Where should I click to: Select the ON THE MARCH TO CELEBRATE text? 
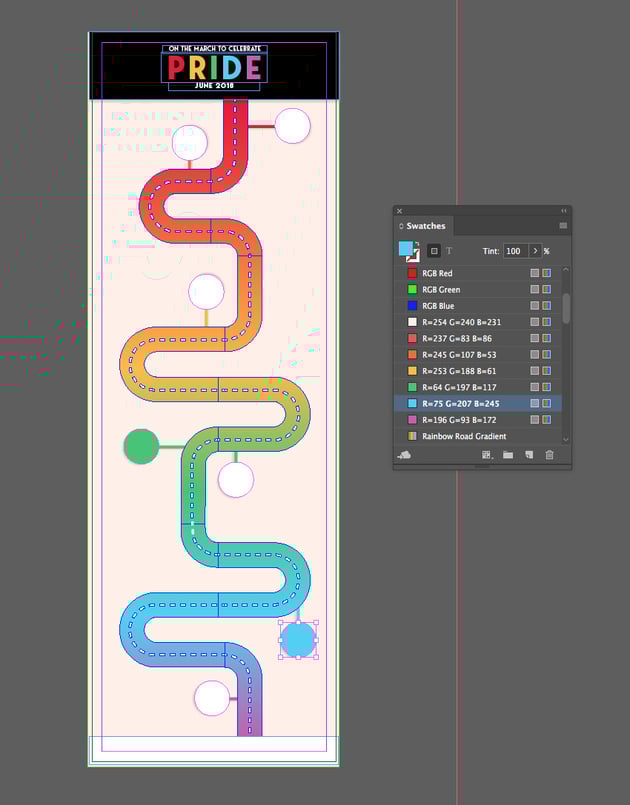click(215, 48)
